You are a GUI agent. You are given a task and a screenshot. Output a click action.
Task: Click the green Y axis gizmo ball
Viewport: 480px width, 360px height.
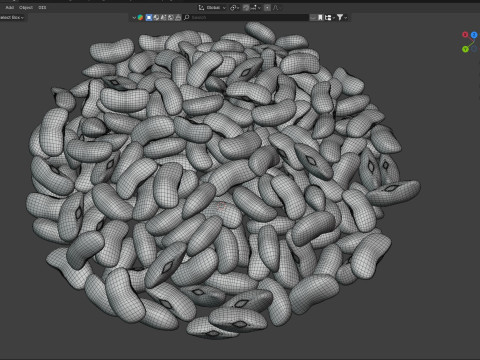click(x=465, y=49)
